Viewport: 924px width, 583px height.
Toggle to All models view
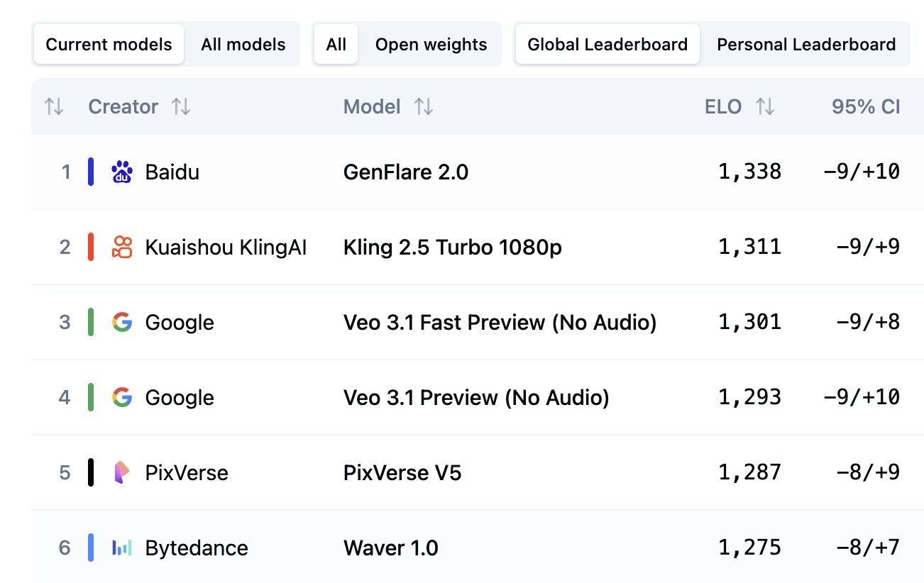click(x=243, y=45)
